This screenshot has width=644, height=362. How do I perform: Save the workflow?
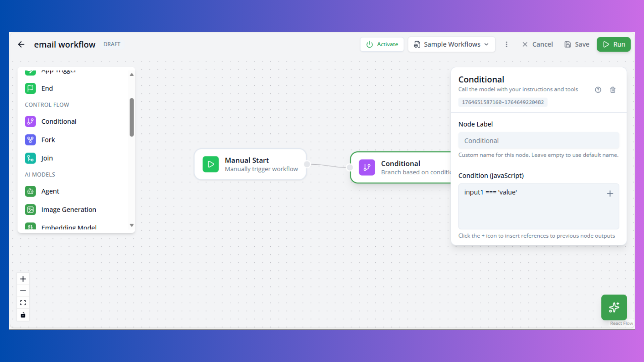click(577, 44)
